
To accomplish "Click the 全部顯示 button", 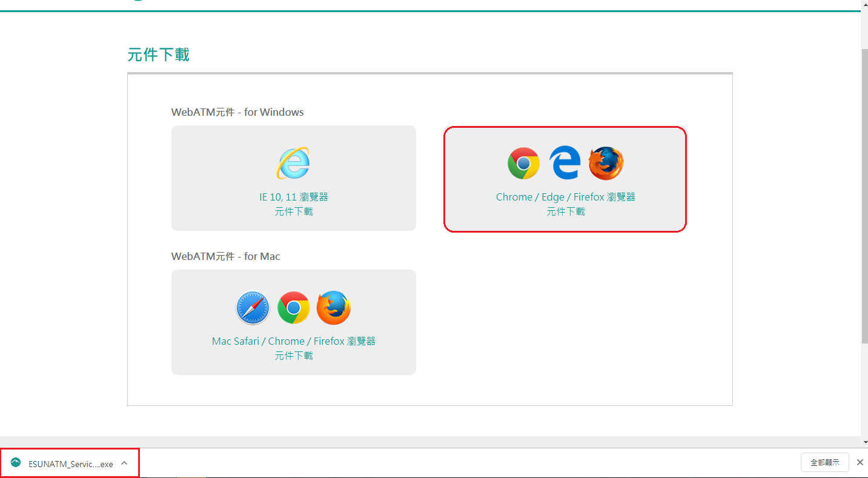I will pyautogui.click(x=825, y=462).
